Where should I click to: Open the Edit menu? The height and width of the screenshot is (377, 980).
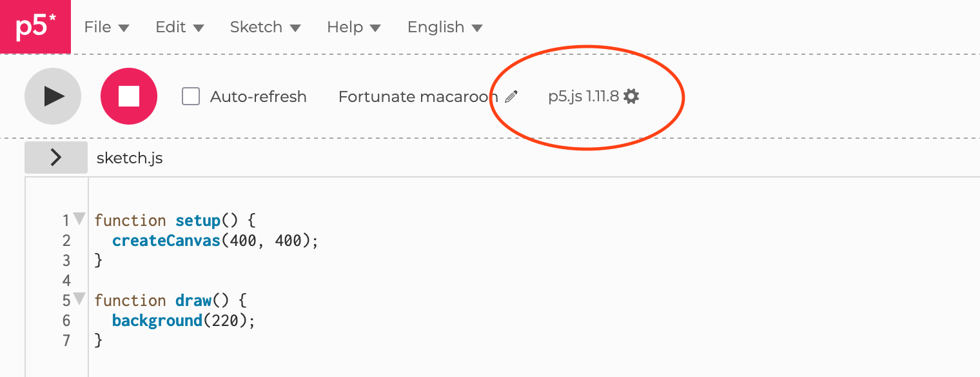point(179,26)
